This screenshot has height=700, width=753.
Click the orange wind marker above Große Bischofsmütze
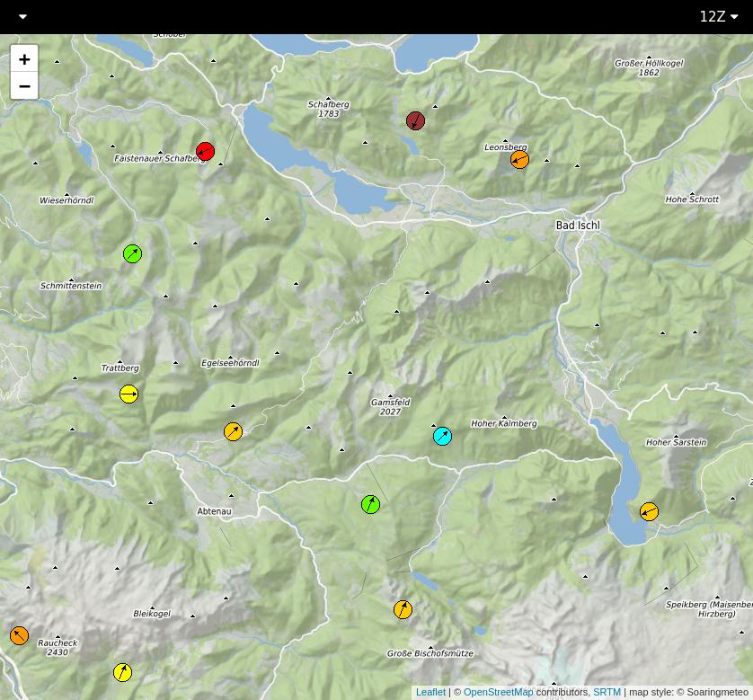click(x=403, y=609)
